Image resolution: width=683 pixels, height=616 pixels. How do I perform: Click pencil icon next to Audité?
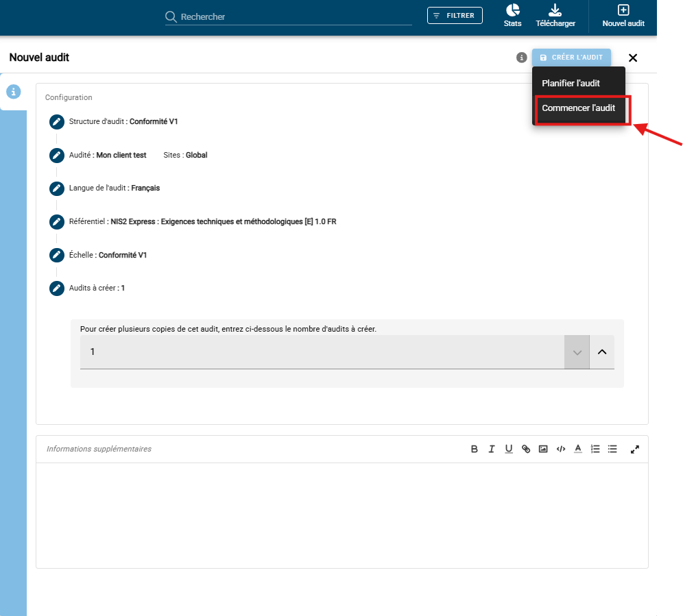click(57, 156)
